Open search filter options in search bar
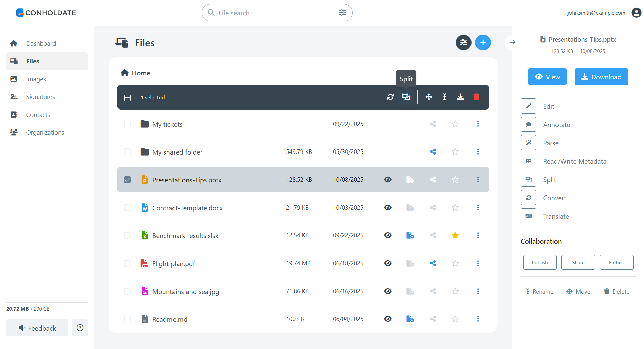Image resolution: width=644 pixels, height=349 pixels. pos(342,13)
